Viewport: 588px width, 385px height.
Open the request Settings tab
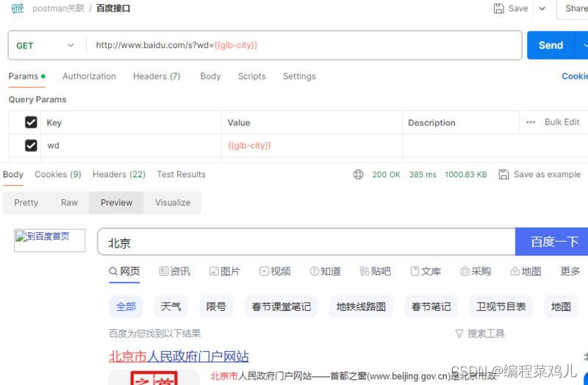coord(299,76)
